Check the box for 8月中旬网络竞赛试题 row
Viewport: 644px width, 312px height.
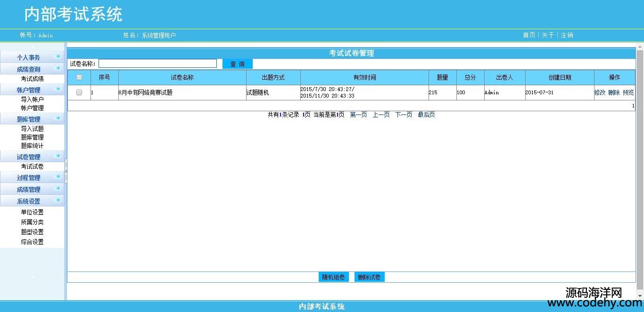tap(79, 92)
